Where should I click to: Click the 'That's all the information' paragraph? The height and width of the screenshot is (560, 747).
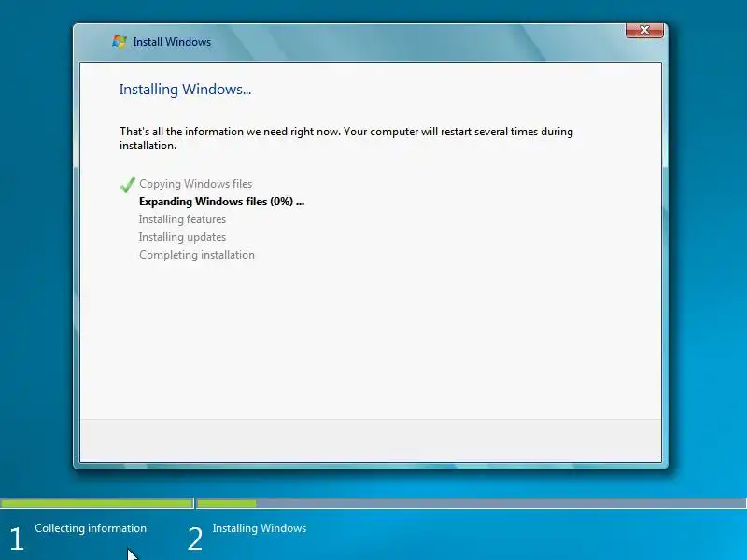pyautogui.click(x=345, y=138)
